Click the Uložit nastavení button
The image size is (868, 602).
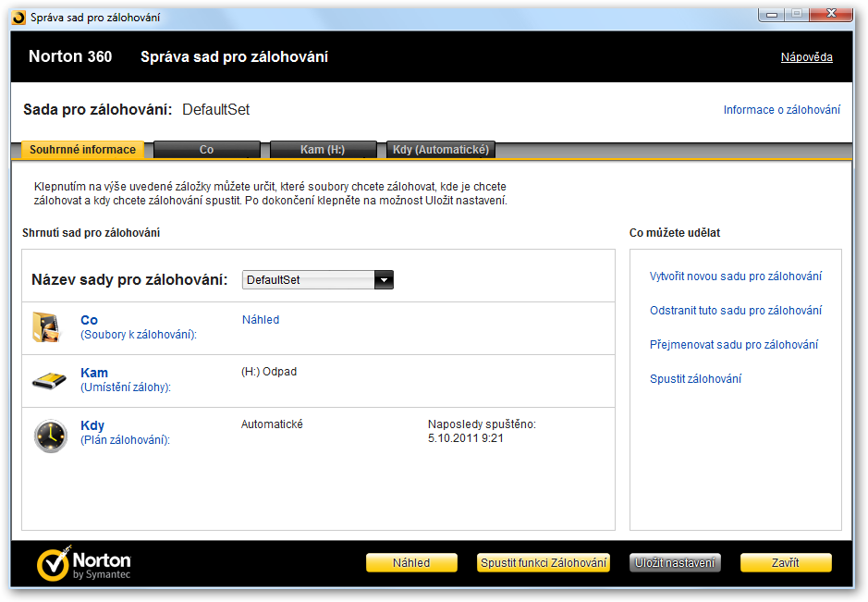[x=675, y=562]
